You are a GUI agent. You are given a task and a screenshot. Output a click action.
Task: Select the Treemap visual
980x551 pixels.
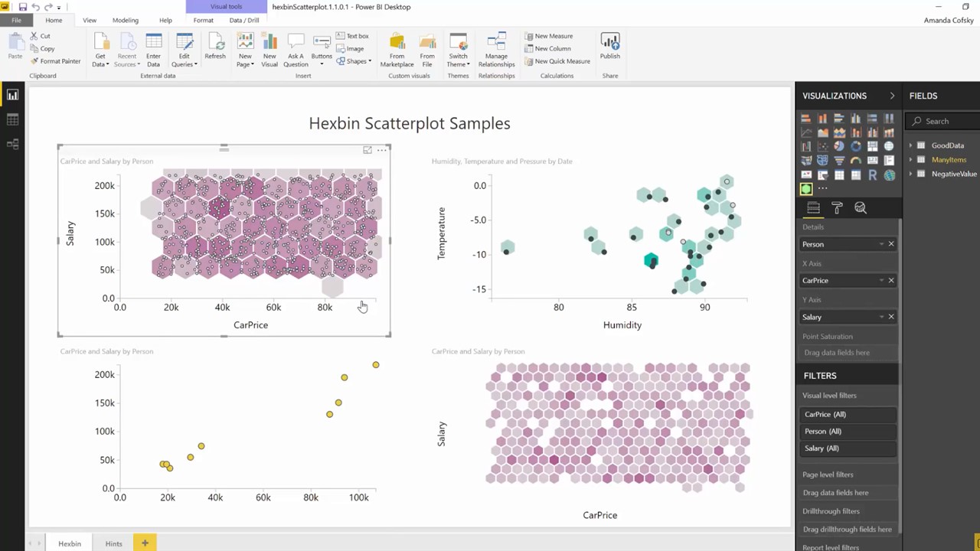click(872, 146)
